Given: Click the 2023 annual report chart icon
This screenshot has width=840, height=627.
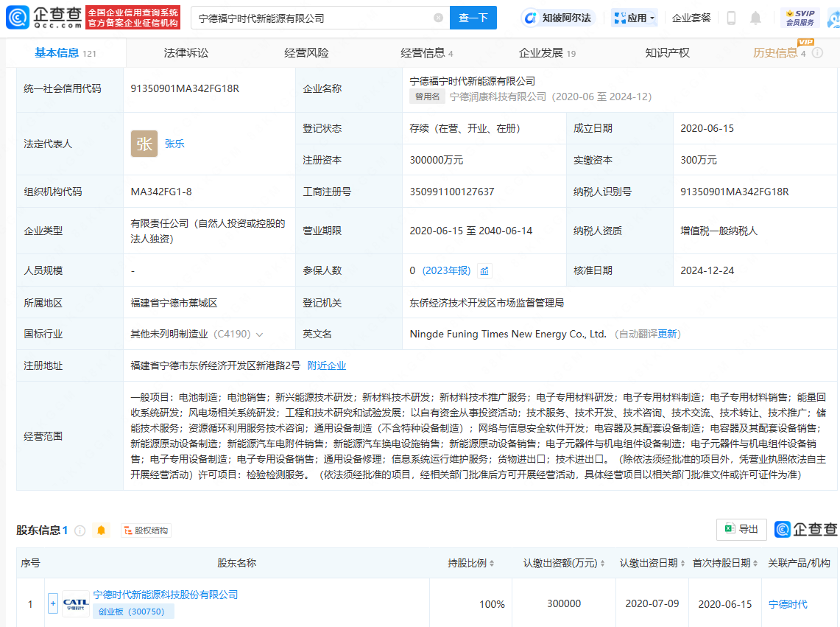Looking at the screenshot, I should 484,271.
